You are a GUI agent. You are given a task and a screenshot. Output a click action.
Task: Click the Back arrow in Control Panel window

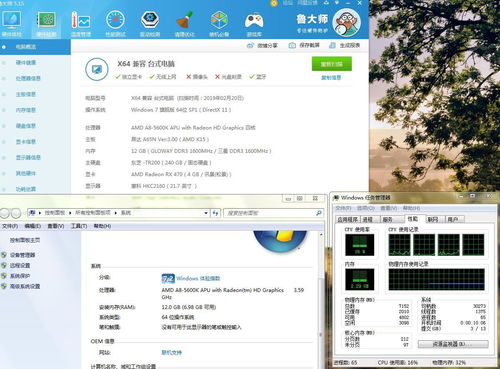5,213
